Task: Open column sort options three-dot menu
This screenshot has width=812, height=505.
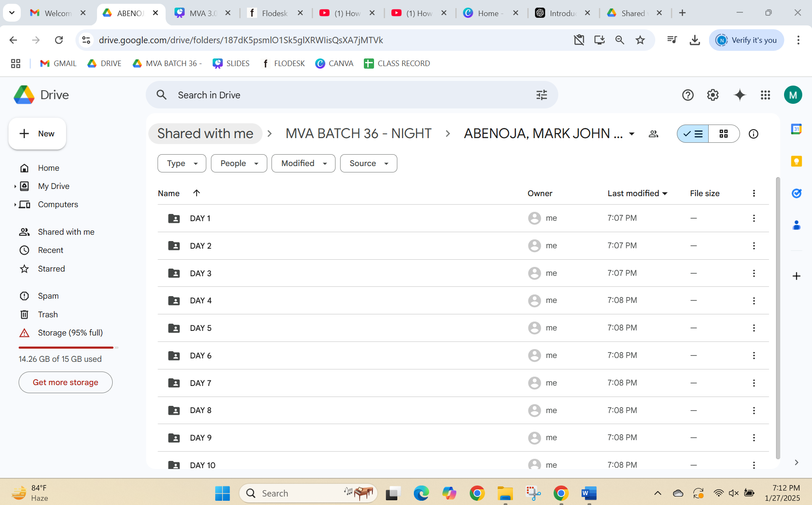Action: (x=754, y=193)
